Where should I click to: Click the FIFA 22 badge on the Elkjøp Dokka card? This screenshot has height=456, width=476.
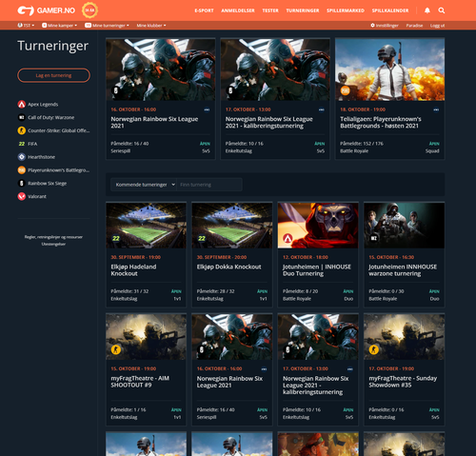pyautogui.click(x=202, y=238)
